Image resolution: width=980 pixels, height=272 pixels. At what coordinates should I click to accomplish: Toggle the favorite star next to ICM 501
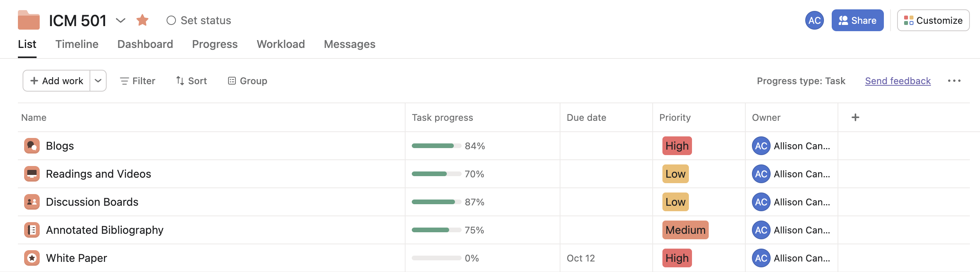(142, 20)
